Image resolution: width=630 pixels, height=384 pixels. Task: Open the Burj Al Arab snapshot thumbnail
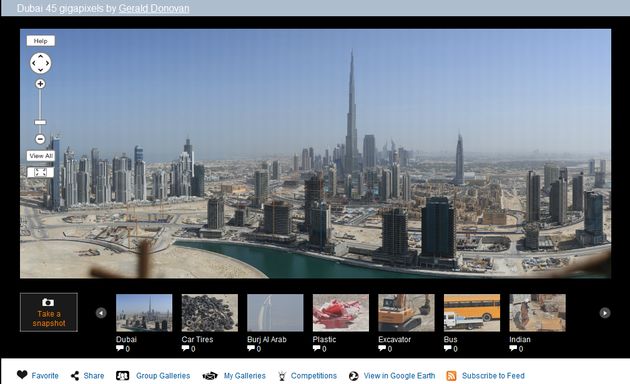click(275, 313)
